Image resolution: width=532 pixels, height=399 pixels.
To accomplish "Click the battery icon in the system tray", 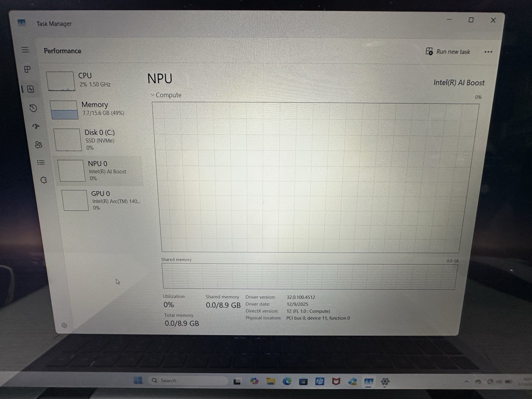I will click(x=509, y=382).
